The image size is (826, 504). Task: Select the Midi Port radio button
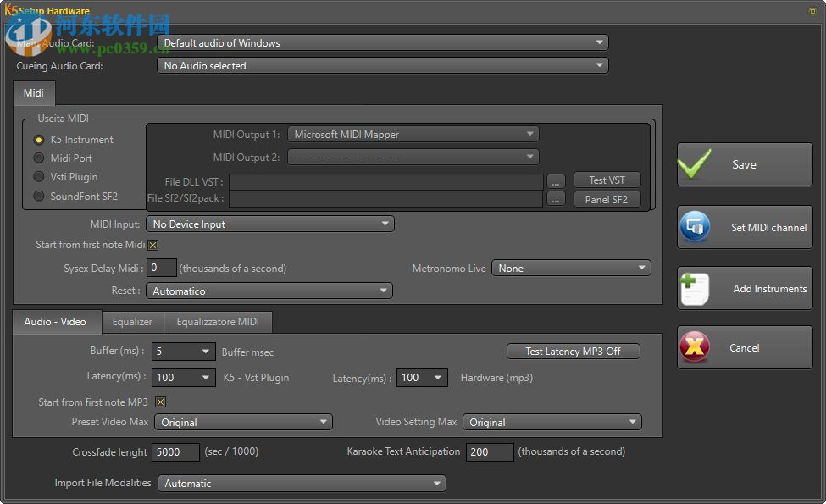click(x=38, y=158)
